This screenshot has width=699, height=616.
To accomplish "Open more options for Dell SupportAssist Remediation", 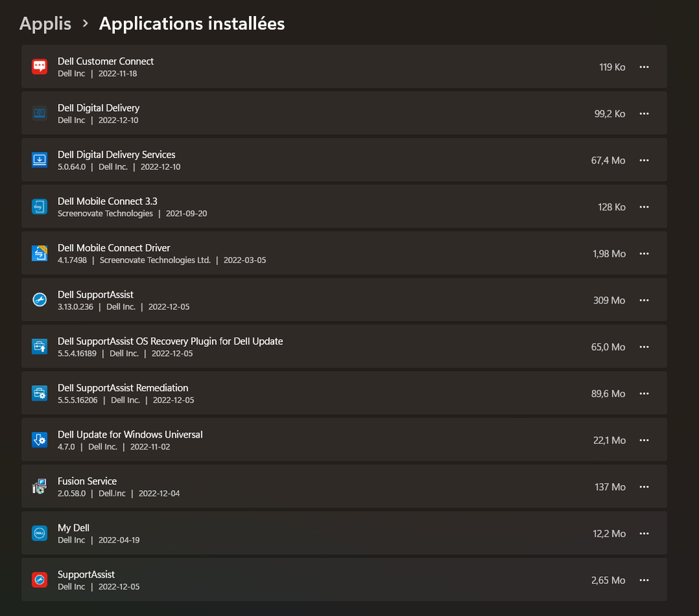I will 644,394.
